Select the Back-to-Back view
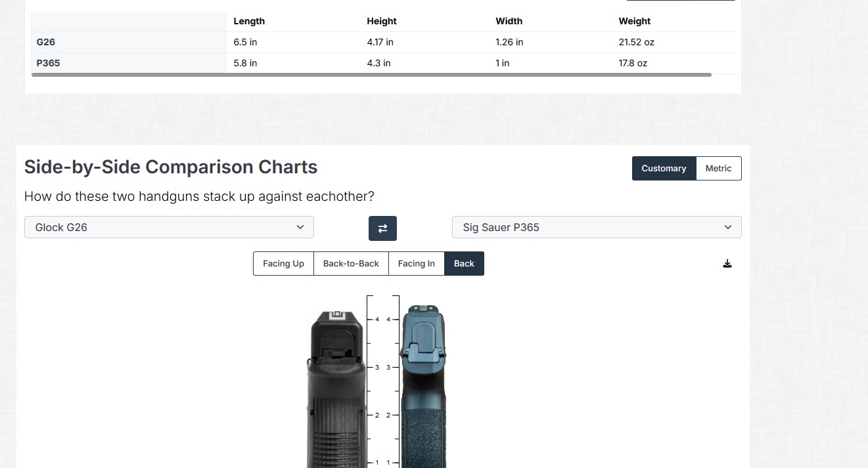868x468 pixels. [x=351, y=263]
